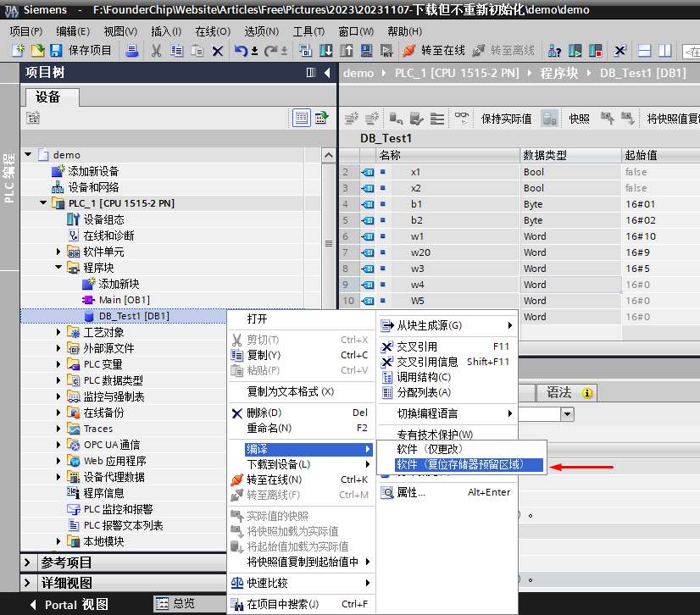Click the 数据类型 column header

coord(570,155)
